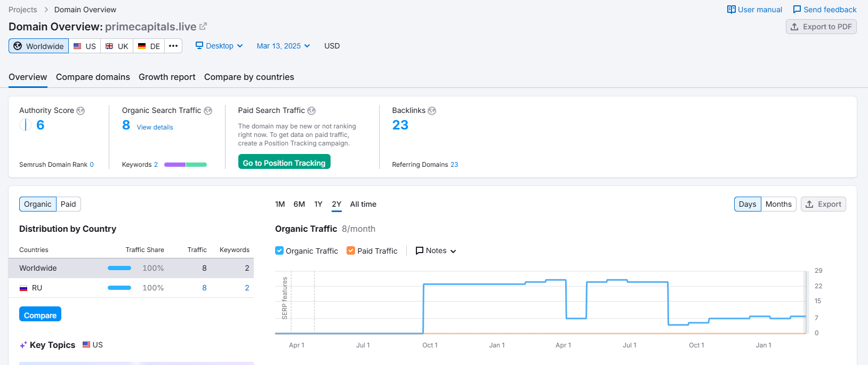868x365 pixels.
Task: Click the US flag beside Key Topics
Action: pyautogui.click(x=86, y=345)
